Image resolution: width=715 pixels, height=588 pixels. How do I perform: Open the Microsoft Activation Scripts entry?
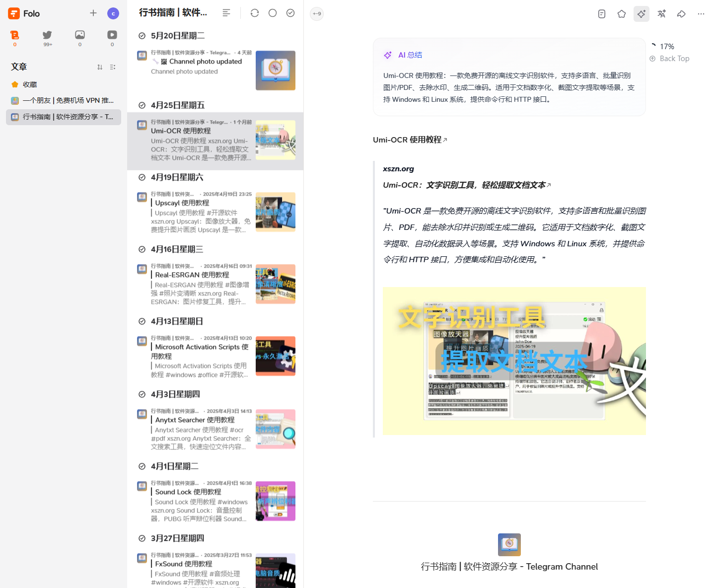[215, 357]
